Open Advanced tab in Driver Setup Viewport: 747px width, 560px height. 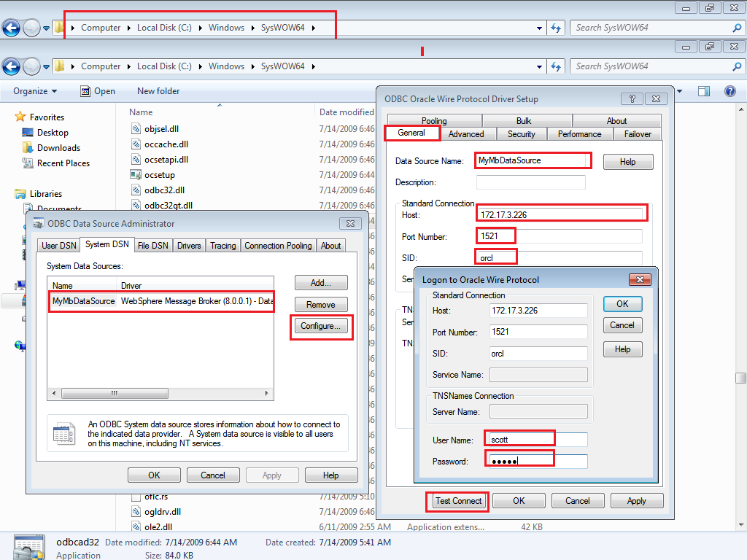click(x=466, y=134)
